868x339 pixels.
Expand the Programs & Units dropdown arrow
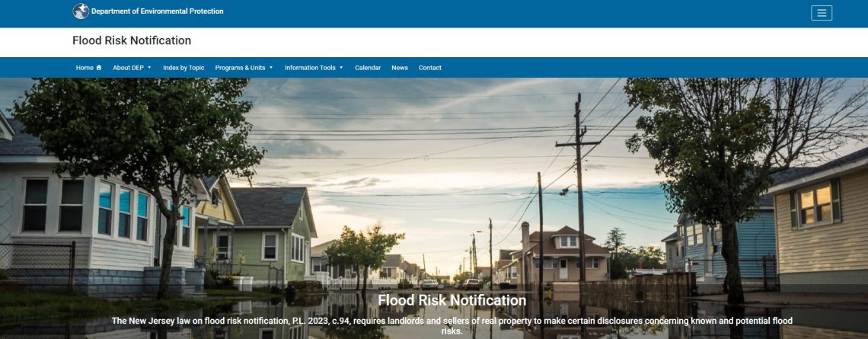(x=271, y=68)
